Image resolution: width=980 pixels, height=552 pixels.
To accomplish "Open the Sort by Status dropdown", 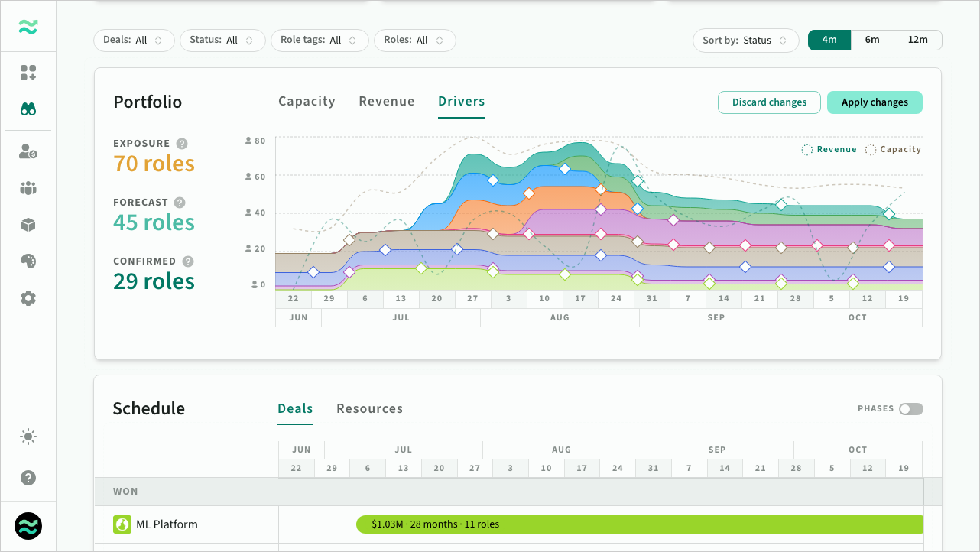I will click(x=745, y=41).
